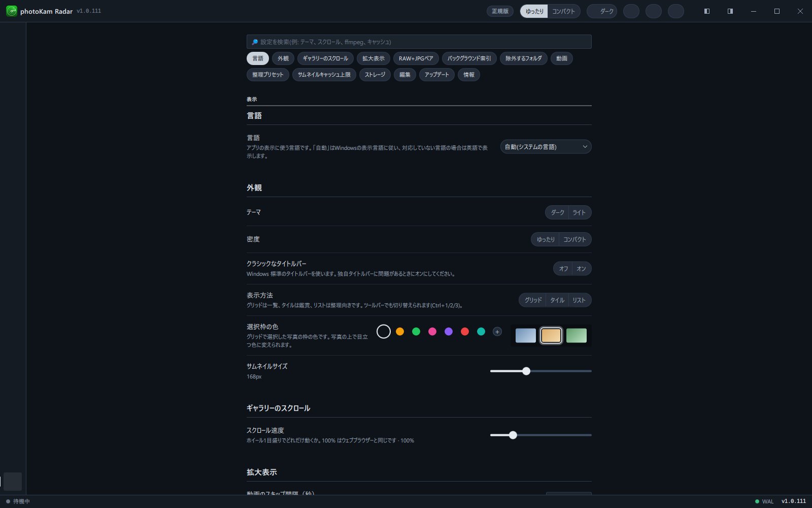
Task: Switch density to コンパクト in settings
Action: pos(574,239)
